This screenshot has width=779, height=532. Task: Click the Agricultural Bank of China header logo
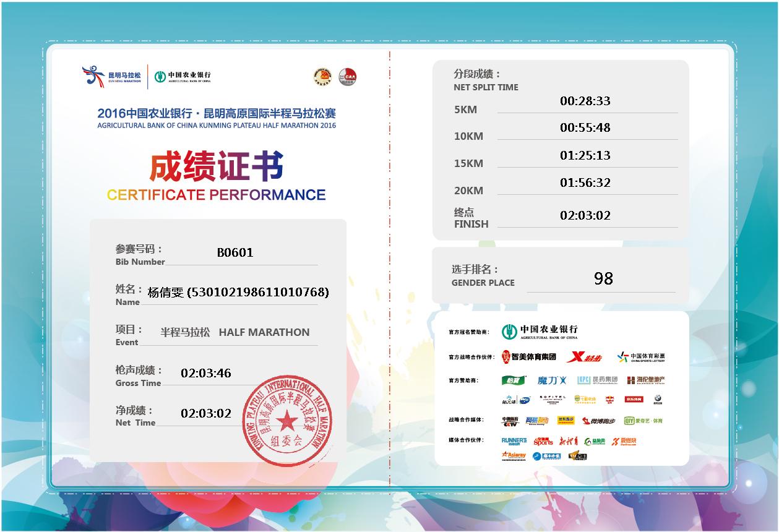[183, 76]
